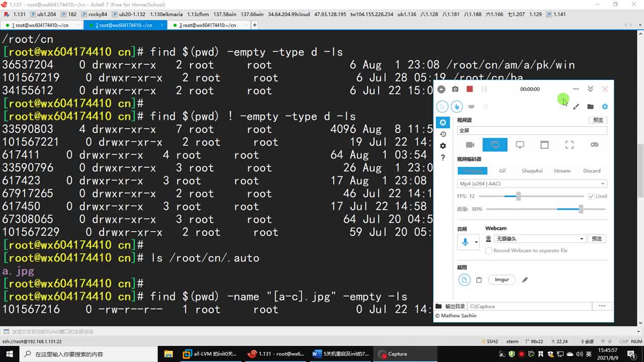
Task: Open the rocky84 session shortcut
Action: 95,14
